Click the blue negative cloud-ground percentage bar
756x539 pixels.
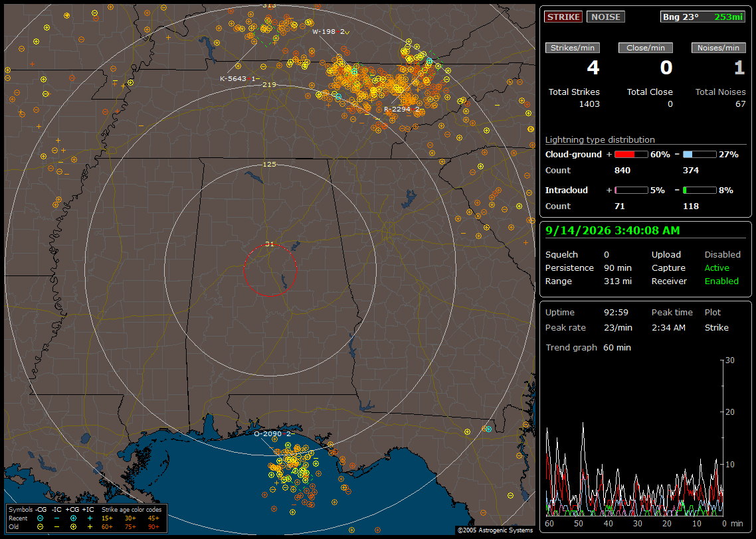(x=700, y=155)
